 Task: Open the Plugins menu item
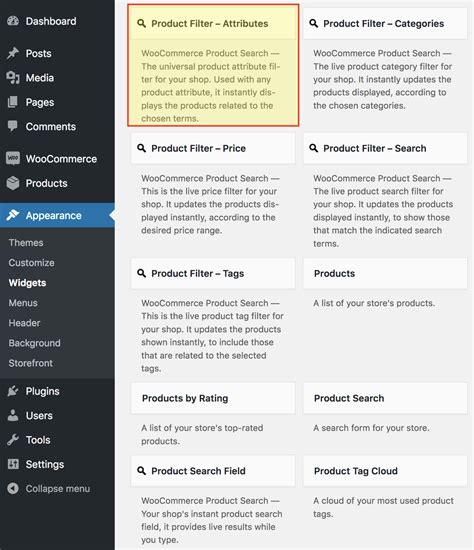pyautogui.click(x=57, y=391)
